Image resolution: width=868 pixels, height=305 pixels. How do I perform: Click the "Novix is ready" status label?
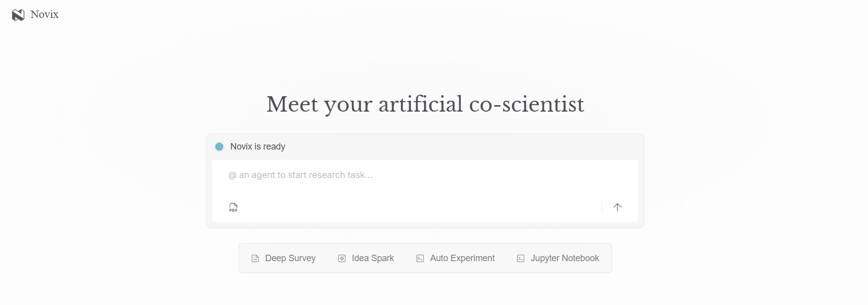point(257,147)
